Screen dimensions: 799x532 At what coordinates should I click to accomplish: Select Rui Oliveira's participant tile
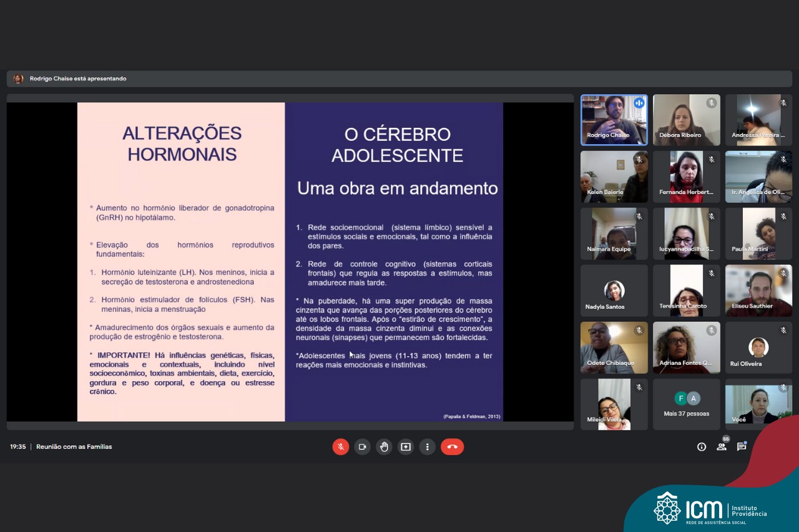click(758, 347)
